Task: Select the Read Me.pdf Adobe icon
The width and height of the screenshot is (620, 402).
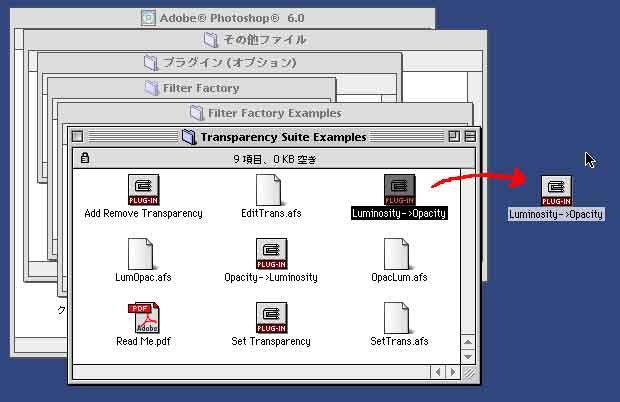Action: [x=143, y=318]
